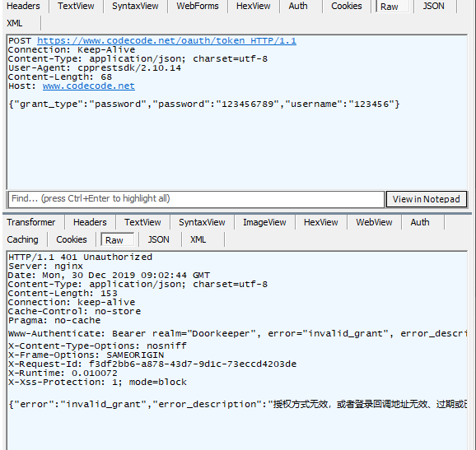
Task: Click the 'Content-Length: 153' response line
Action: pos(63,294)
